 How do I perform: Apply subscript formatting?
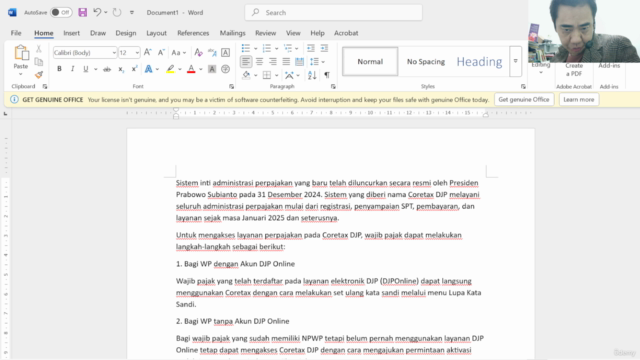coord(121,69)
